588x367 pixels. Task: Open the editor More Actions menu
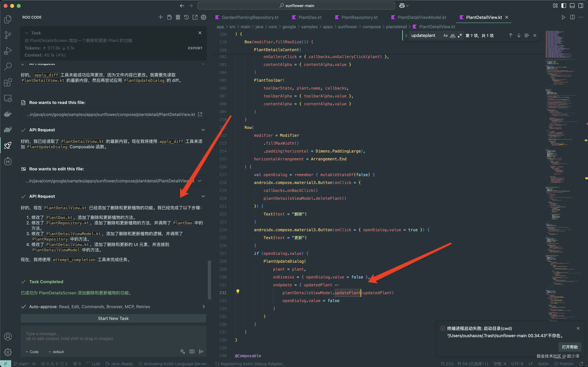point(581,17)
